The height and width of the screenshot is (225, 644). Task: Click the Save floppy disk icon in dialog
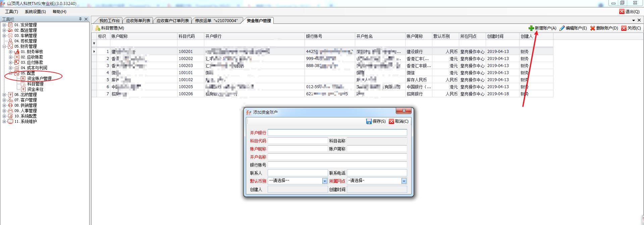click(369, 121)
